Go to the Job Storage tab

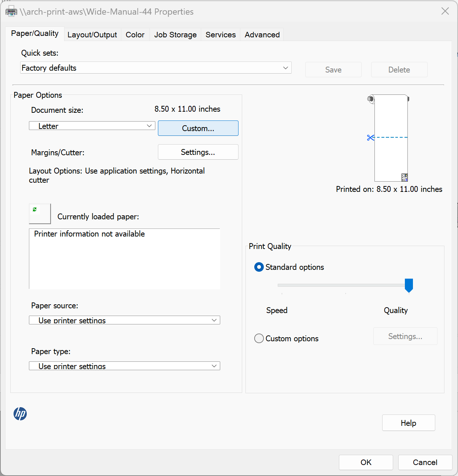176,35
